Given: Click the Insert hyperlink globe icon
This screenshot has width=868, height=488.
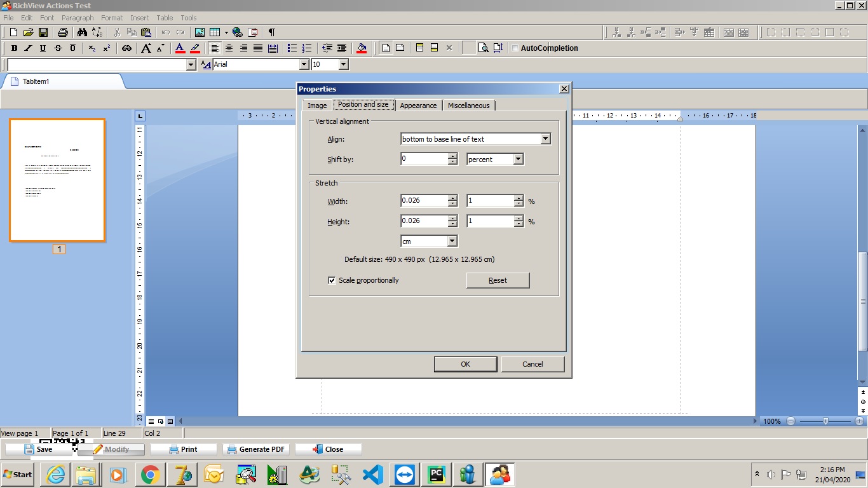Looking at the screenshot, I should [238, 32].
